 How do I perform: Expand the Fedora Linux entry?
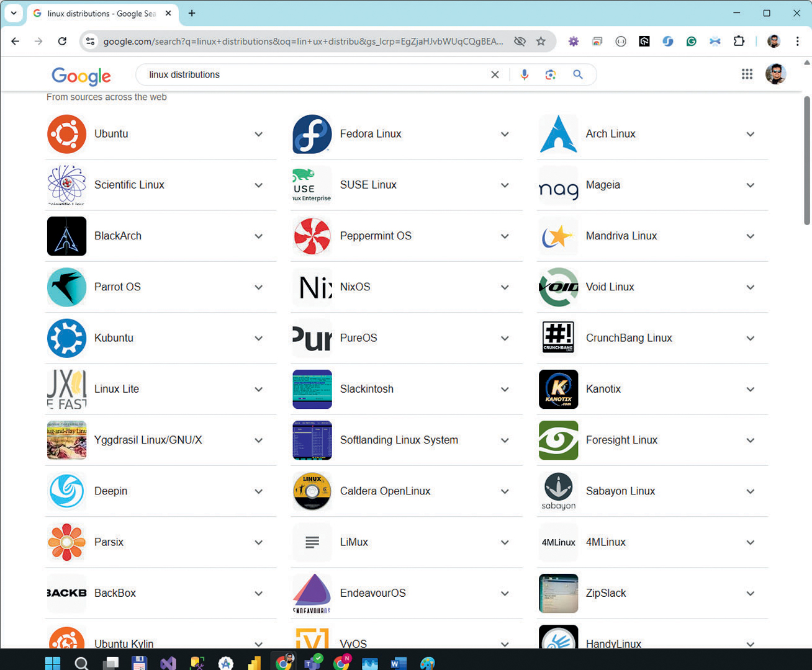[x=505, y=134]
